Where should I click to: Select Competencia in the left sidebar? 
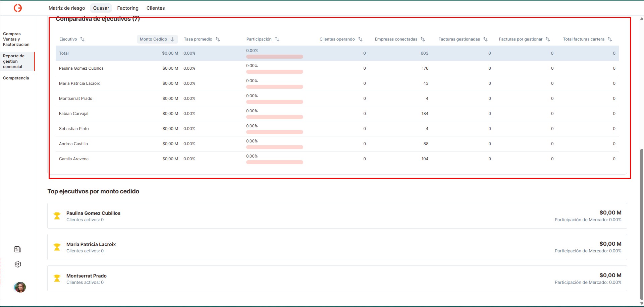[x=16, y=78]
